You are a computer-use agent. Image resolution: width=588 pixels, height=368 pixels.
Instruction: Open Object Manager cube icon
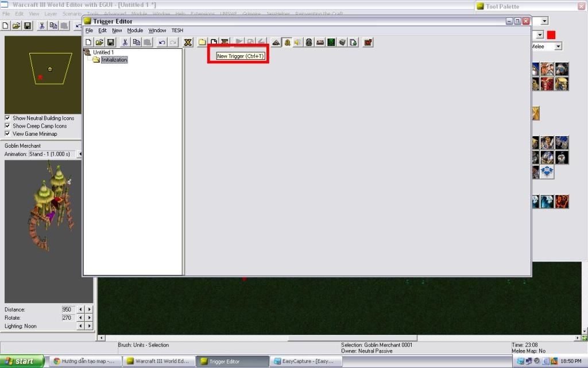pos(342,43)
